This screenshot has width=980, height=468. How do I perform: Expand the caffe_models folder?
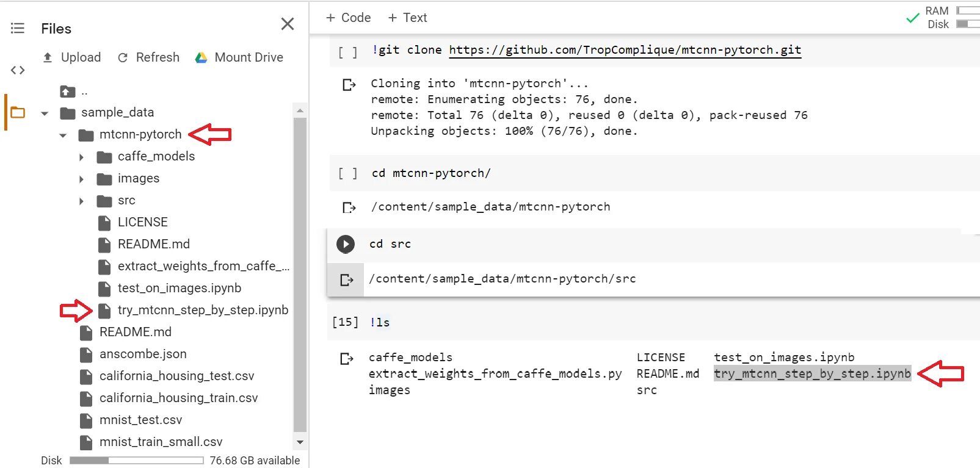pos(81,157)
